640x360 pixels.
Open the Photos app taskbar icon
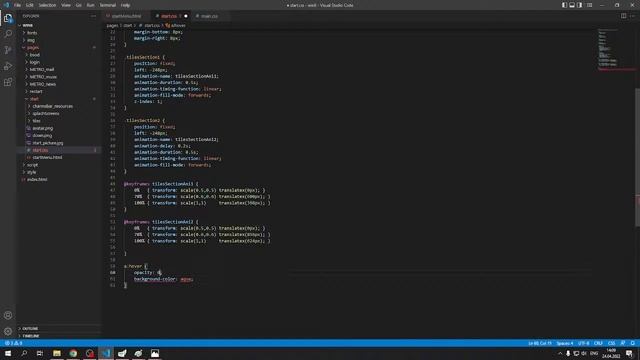pos(155,353)
